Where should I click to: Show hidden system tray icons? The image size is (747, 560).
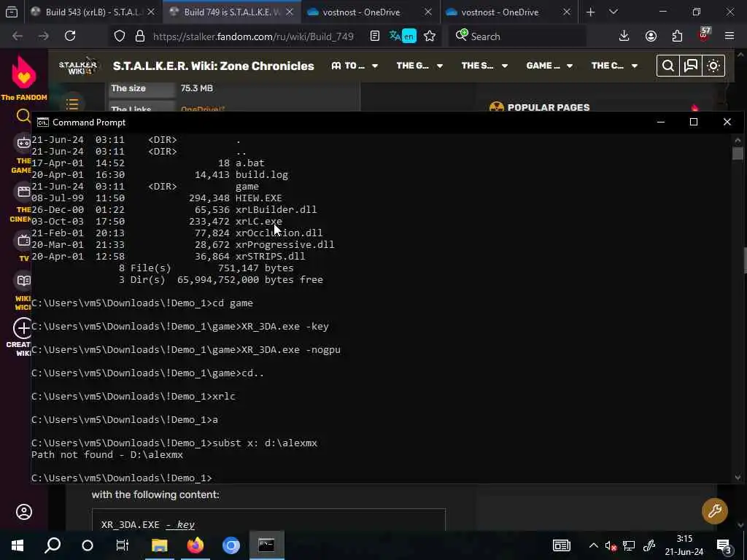(x=593, y=545)
